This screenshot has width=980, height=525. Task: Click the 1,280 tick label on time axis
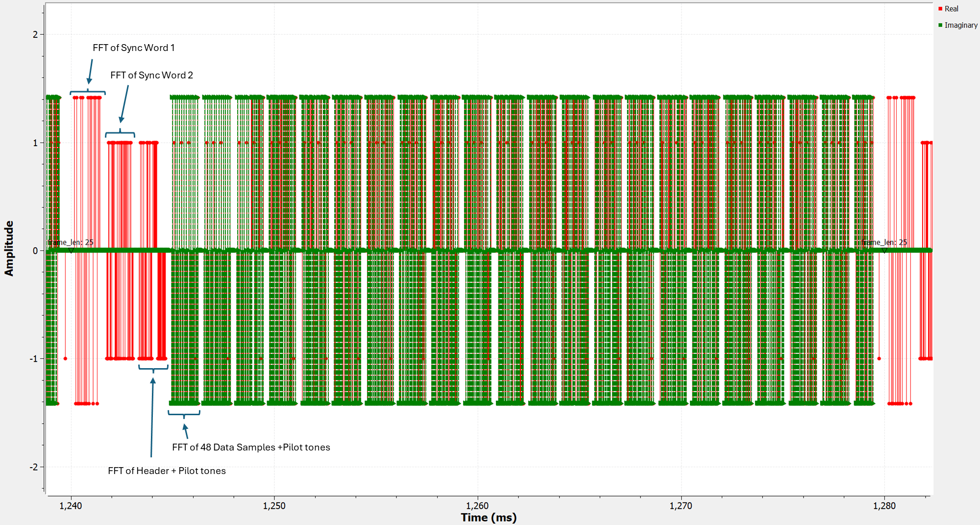[x=884, y=506]
